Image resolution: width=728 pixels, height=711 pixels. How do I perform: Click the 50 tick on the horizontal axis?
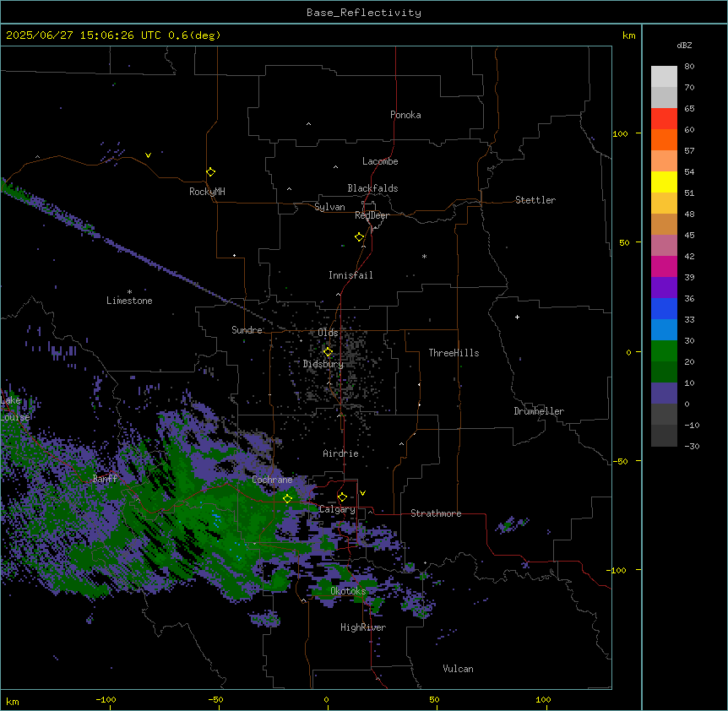(434, 699)
